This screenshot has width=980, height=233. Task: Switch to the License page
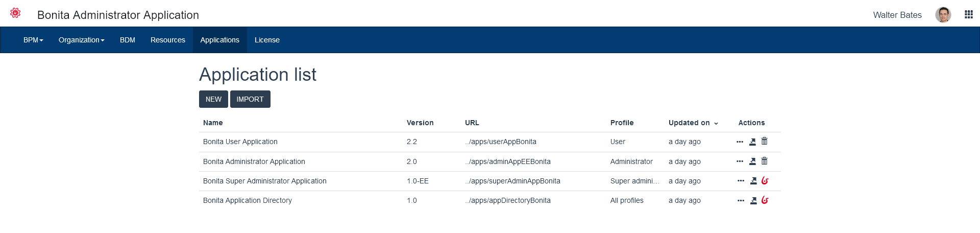[x=267, y=40]
